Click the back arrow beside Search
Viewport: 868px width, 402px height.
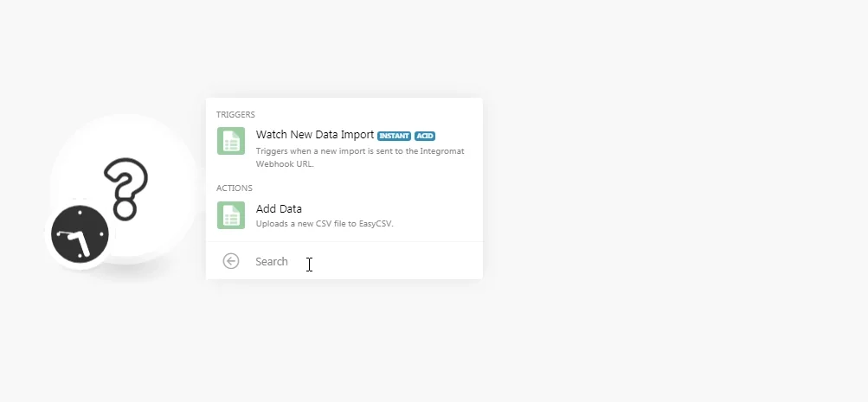tap(231, 261)
